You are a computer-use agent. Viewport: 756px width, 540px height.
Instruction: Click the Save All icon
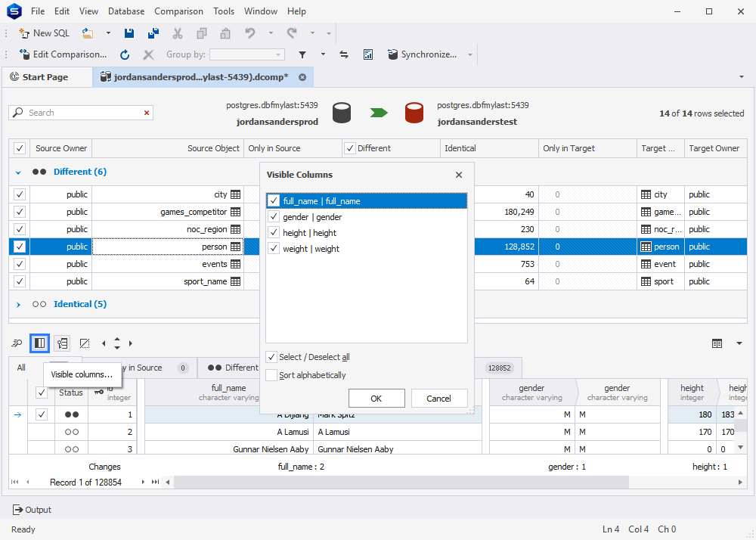point(153,33)
